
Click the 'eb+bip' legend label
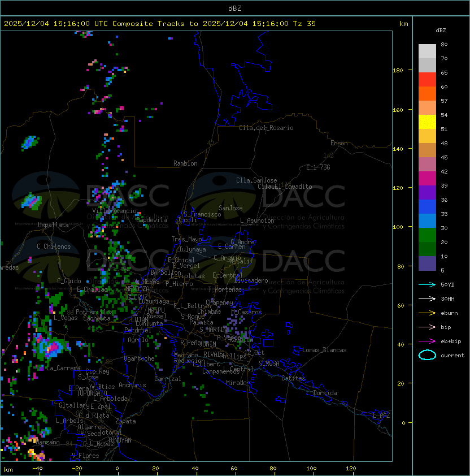[451, 341]
